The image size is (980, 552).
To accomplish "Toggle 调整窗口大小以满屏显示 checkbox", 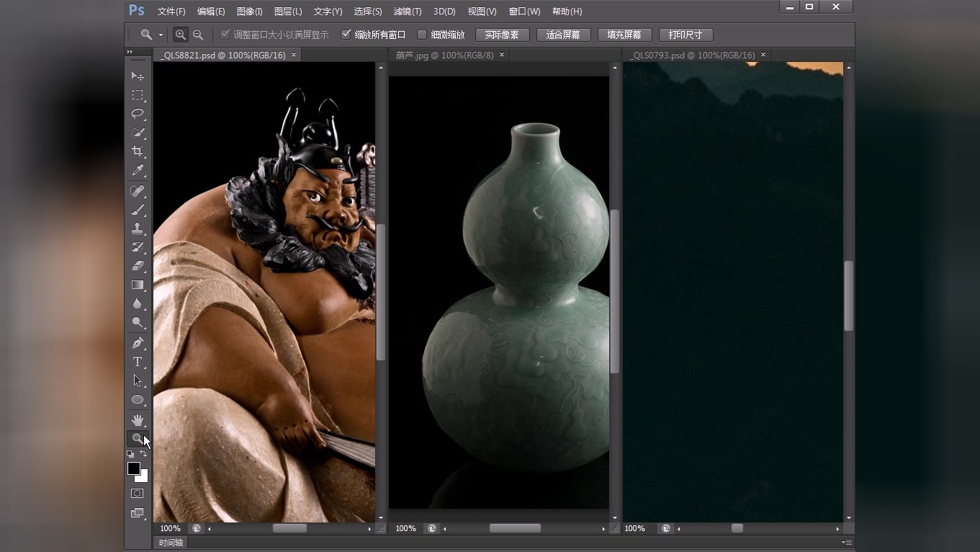I will tap(225, 35).
